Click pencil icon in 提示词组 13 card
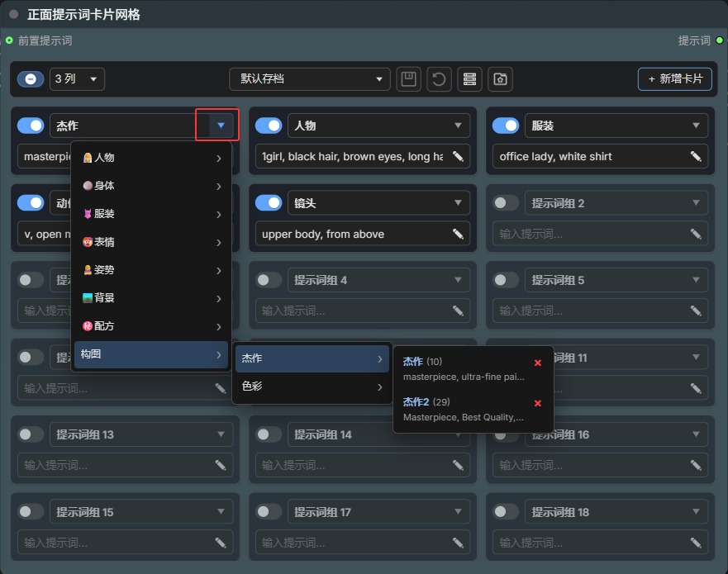The height and width of the screenshot is (574, 728). tap(221, 465)
